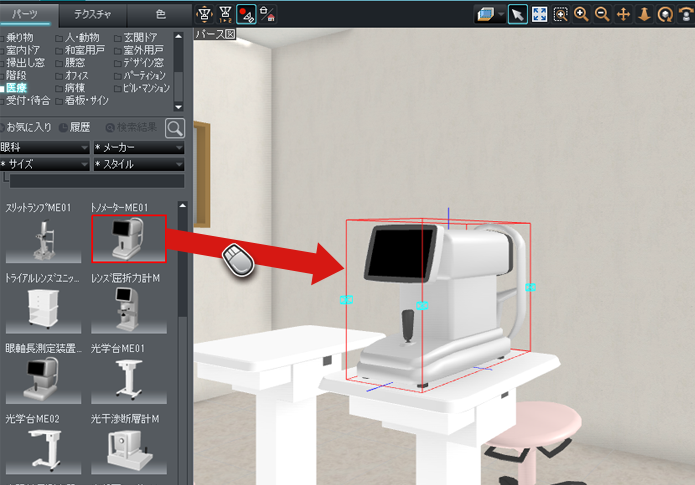This screenshot has height=485, width=695.
Task: Tick the 病棟 category checkbox
Action: [60, 88]
